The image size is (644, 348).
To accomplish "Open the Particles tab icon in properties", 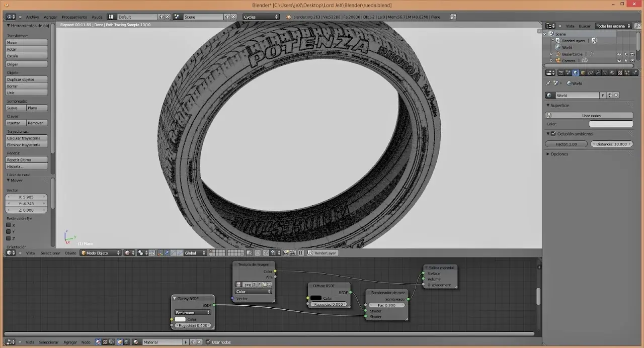I will coord(627,73).
